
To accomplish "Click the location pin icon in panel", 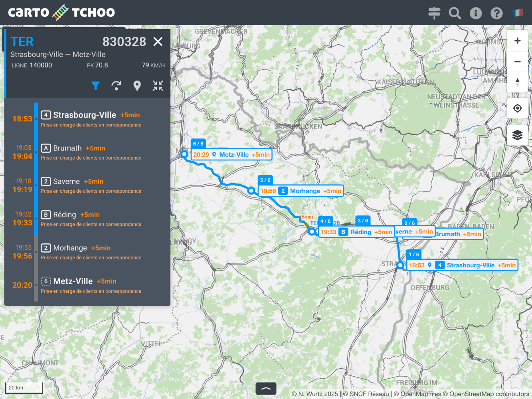I will [137, 85].
